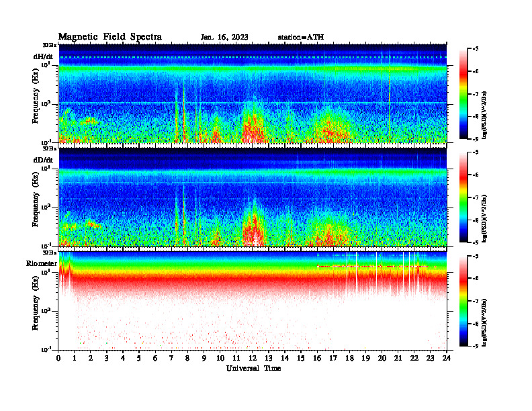The image size is (532, 411).
Task: Click the '32Hz' tick of the dD/dt panel
Action: pyautogui.click(x=50, y=148)
